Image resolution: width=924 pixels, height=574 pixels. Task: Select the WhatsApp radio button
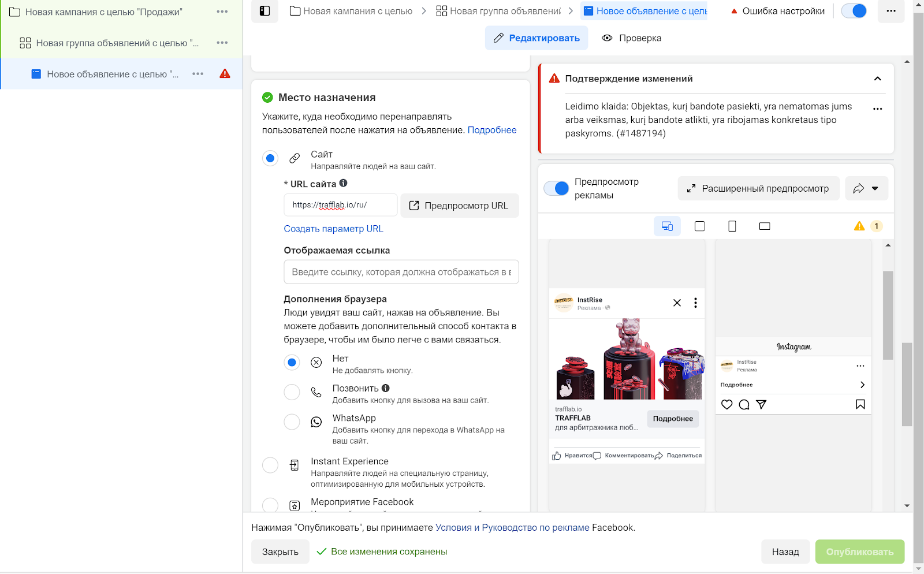point(292,422)
